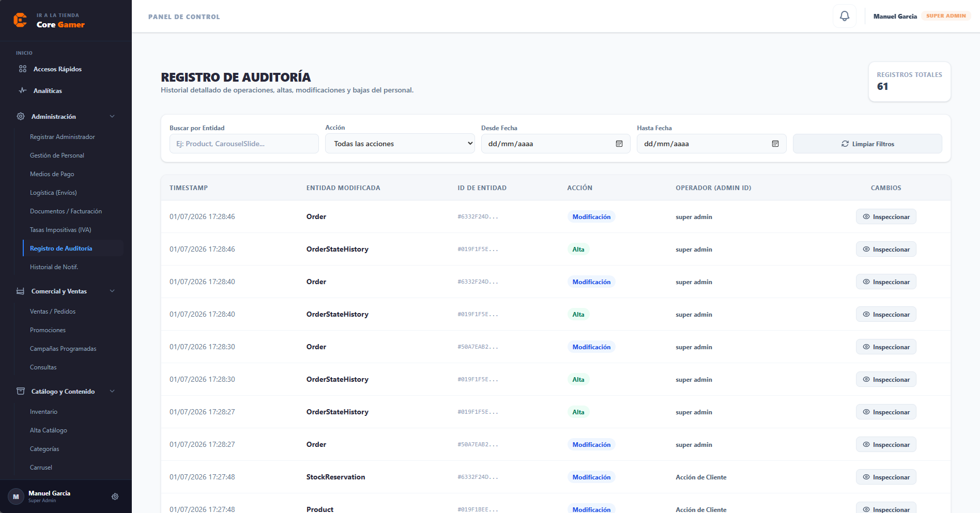980x513 pixels.
Task: Open the Hasta Fecha calendar picker icon
Action: pos(775,144)
